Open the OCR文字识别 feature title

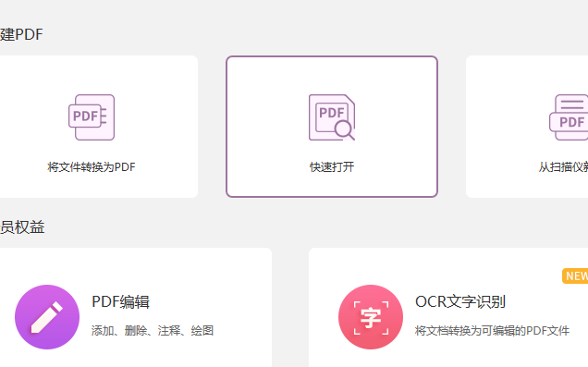point(460,301)
